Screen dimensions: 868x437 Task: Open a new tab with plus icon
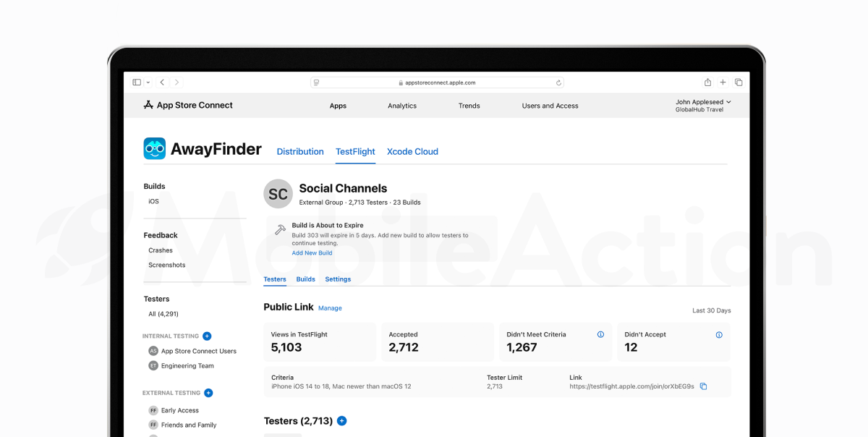point(723,82)
